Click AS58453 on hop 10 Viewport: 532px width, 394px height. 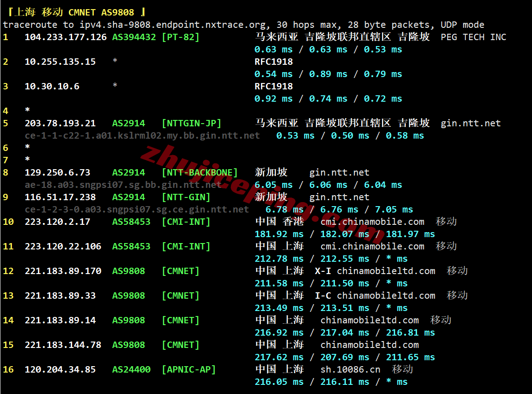(x=131, y=222)
